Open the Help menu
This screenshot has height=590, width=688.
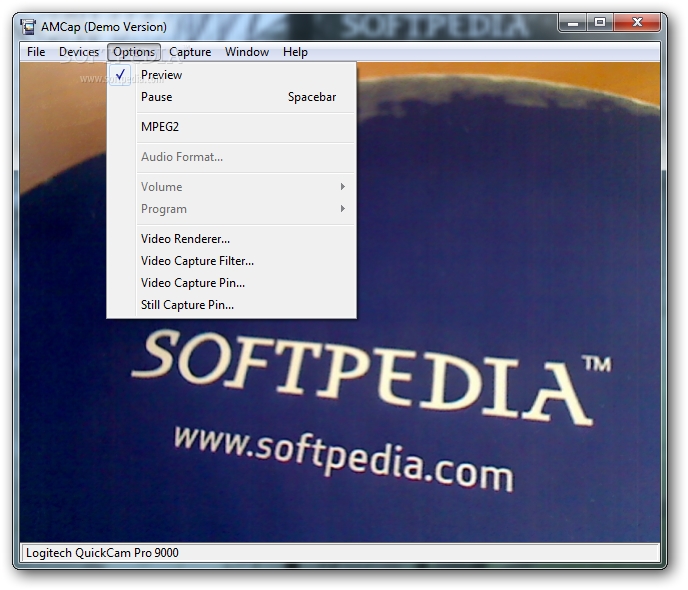coord(295,52)
